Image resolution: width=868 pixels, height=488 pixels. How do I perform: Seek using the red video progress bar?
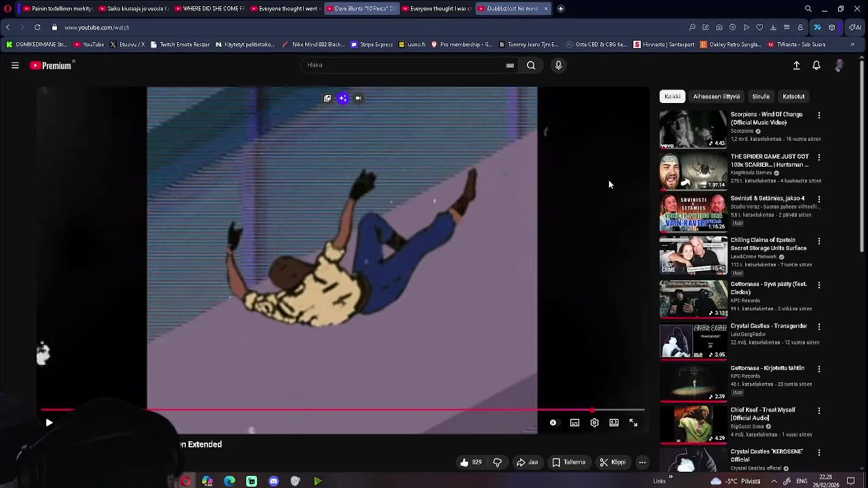coord(342,410)
